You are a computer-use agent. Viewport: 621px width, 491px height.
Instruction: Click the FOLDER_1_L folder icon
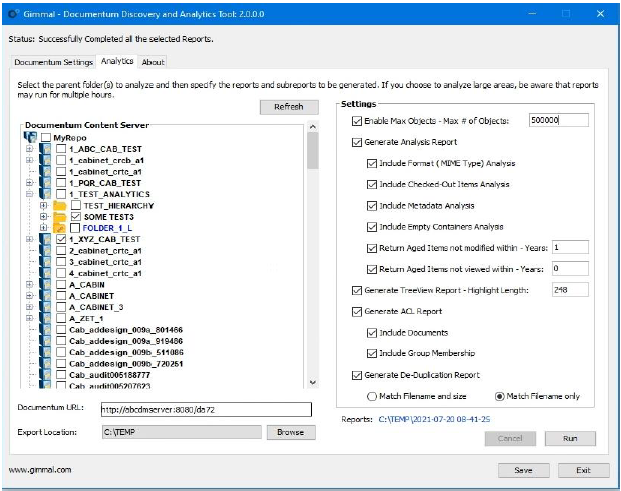coord(59,228)
